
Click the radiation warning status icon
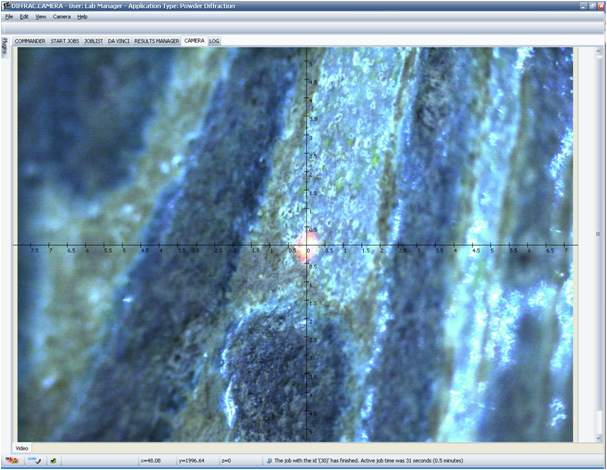(12, 461)
